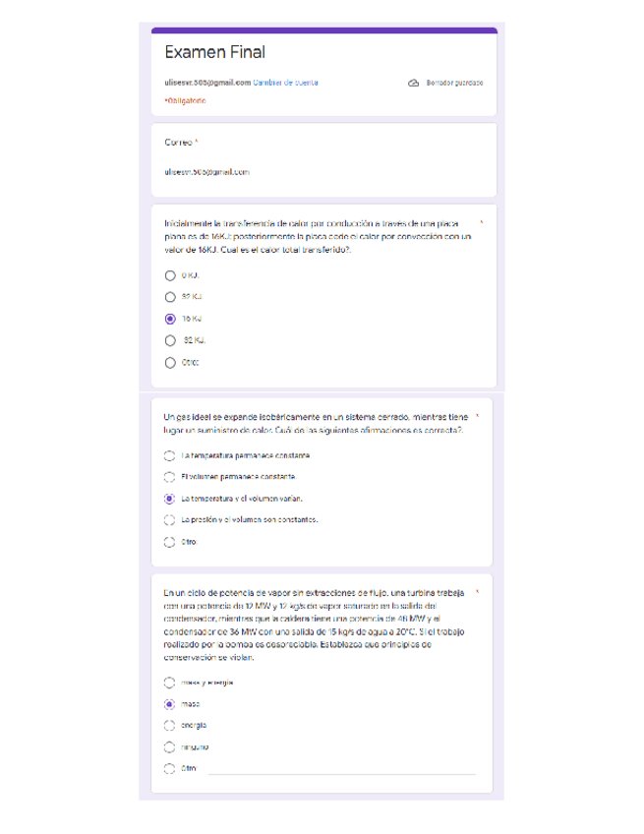Select the 0 KJ. answer option

point(170,277)
